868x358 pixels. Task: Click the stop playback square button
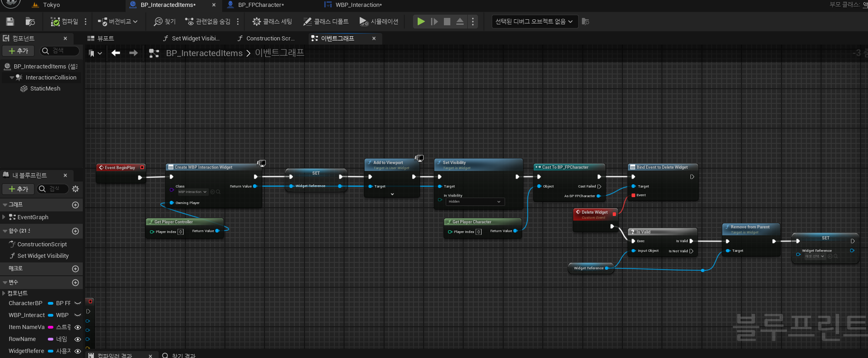[447, 22]
